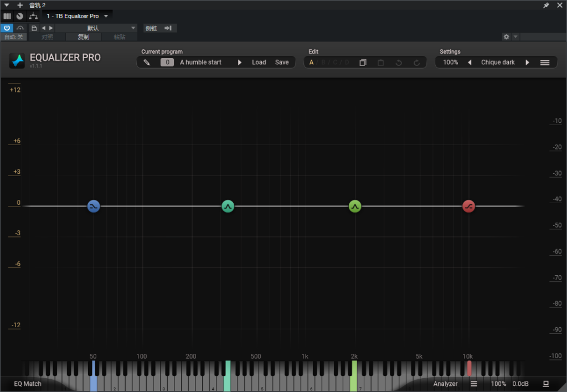Click the sidechain routing arrow icon
Image resolution: width=567 pixels, height=392 pixels.
click(168, 28)
